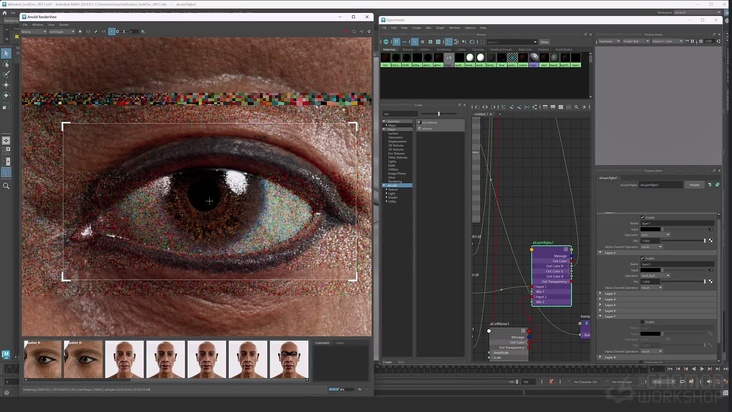Viewport: 732px width, 412px height.
Task: Toggle the highlighted blue grid icon in Hypershade browser toolbar
Action: pyautogui.click(x=396, y=42)
